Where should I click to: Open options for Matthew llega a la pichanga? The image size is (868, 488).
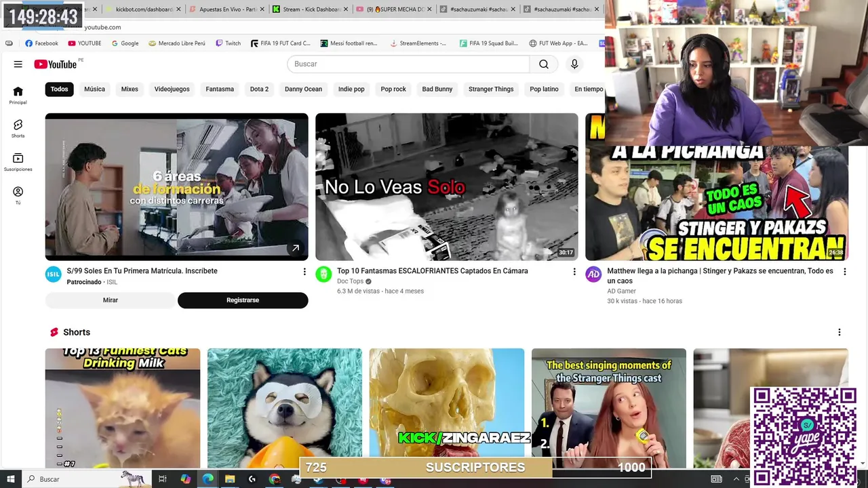point(844,271)
